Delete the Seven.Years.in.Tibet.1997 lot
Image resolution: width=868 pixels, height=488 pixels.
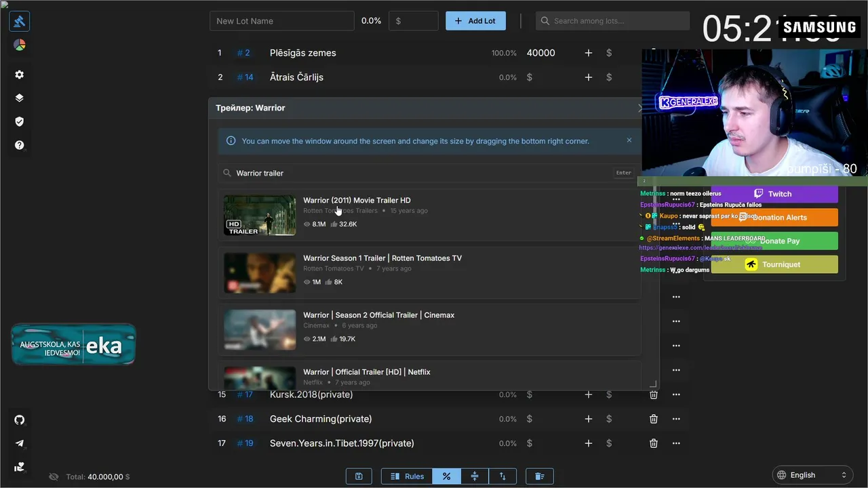tap(654, 443)
